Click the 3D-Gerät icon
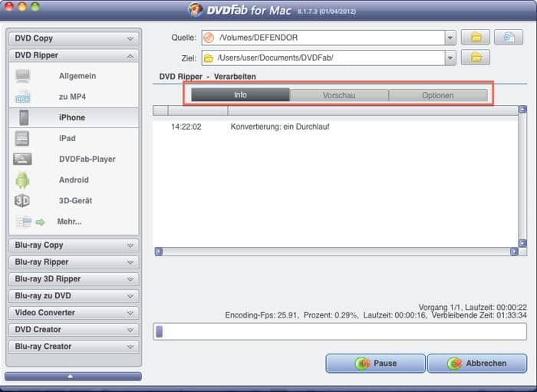Viewport: 537px width, 392px height. pyautogui.click(x=22, y=201)
